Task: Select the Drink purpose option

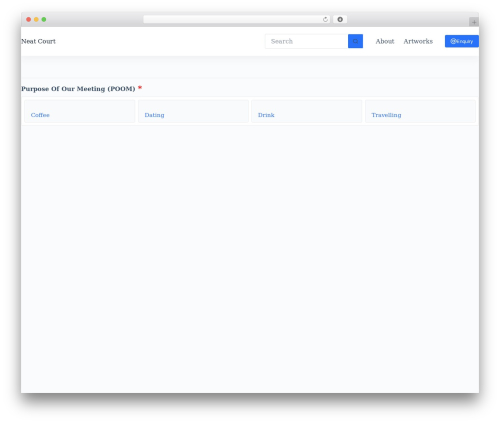Action: click(307, 111)
